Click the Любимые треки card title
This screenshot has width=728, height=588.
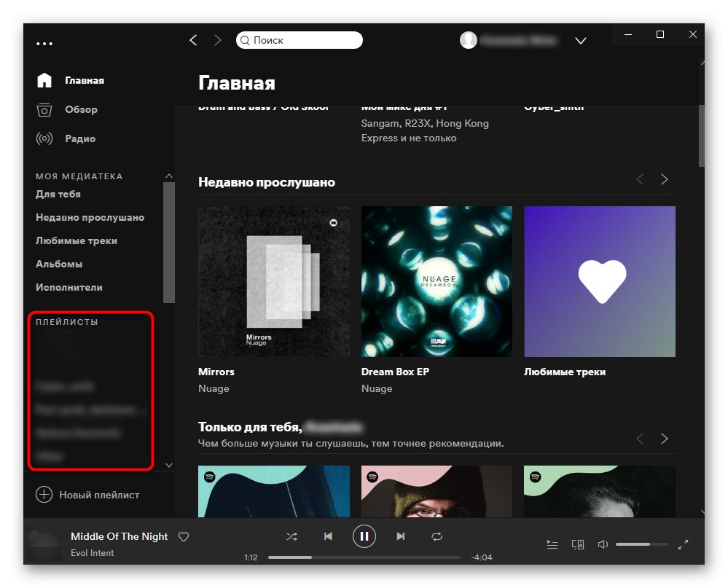[565, 372]
